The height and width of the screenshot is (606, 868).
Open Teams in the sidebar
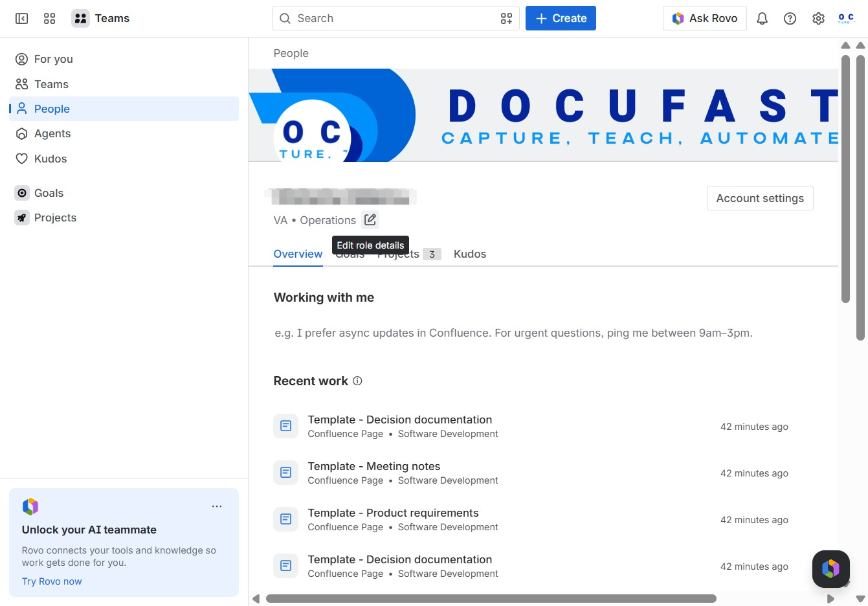click(124, 84)
